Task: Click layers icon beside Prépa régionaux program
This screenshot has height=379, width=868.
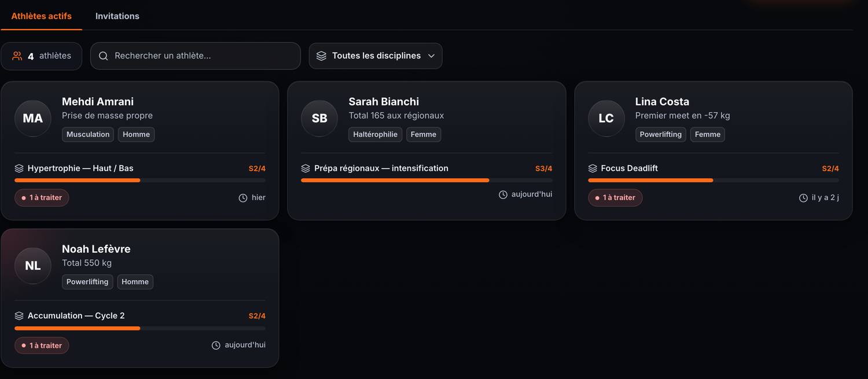Action: click(x=306, y=168)
